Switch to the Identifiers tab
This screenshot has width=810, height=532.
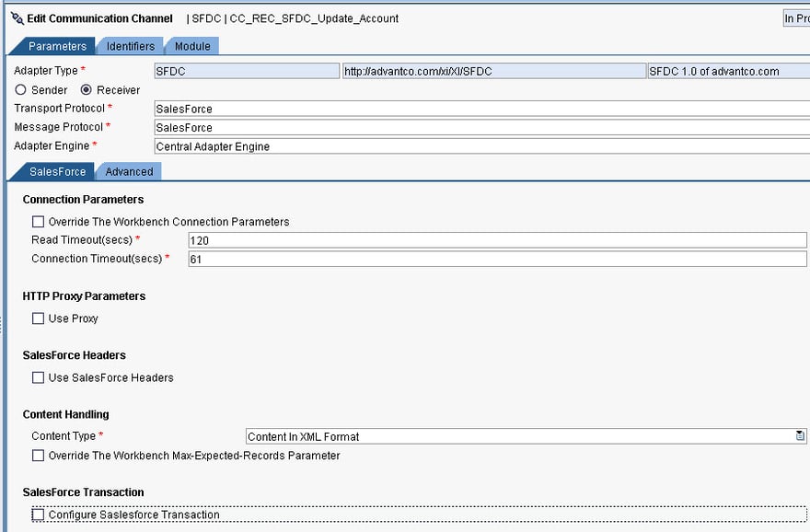click(x=130, y=45)
